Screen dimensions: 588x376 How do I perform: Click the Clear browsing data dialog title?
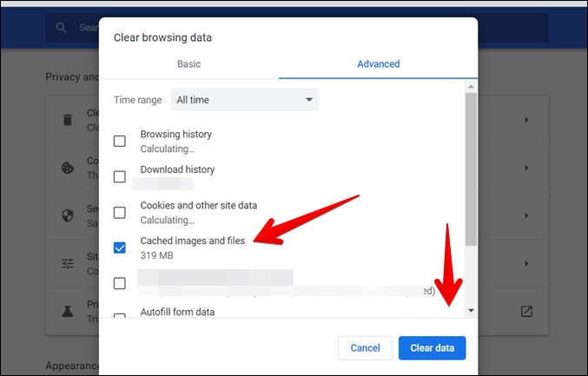[x=162, y=37]
